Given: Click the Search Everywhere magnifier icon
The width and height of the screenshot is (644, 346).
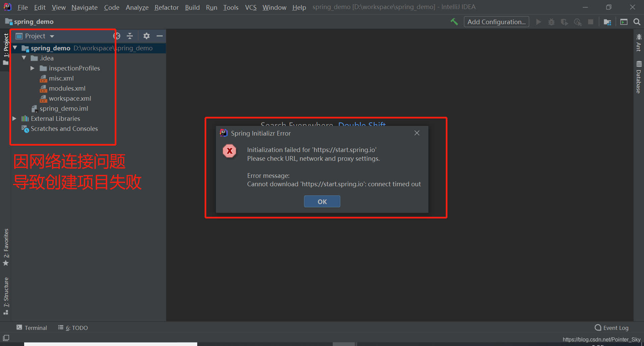Looking at the screenshot, I should [x=637, y=22].
